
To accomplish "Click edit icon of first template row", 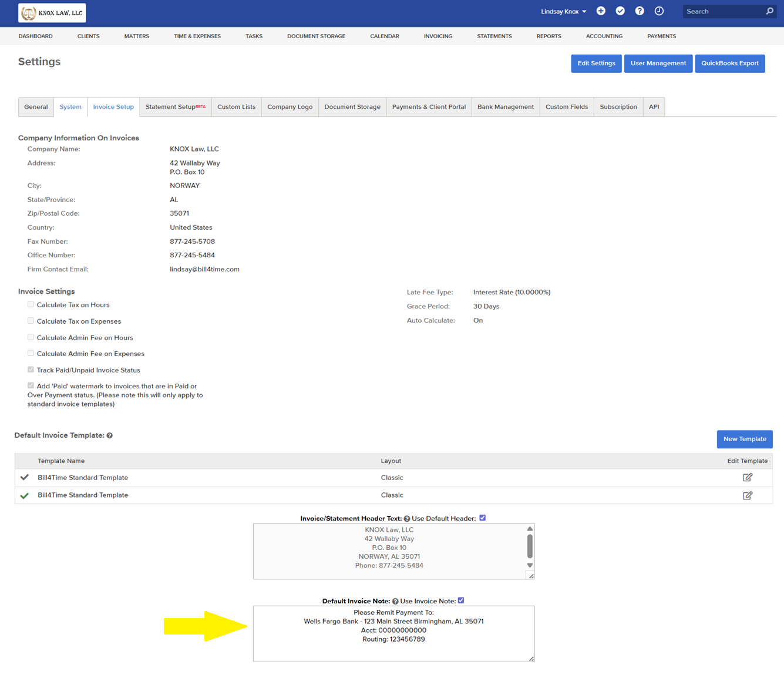I will coord(748,478).
